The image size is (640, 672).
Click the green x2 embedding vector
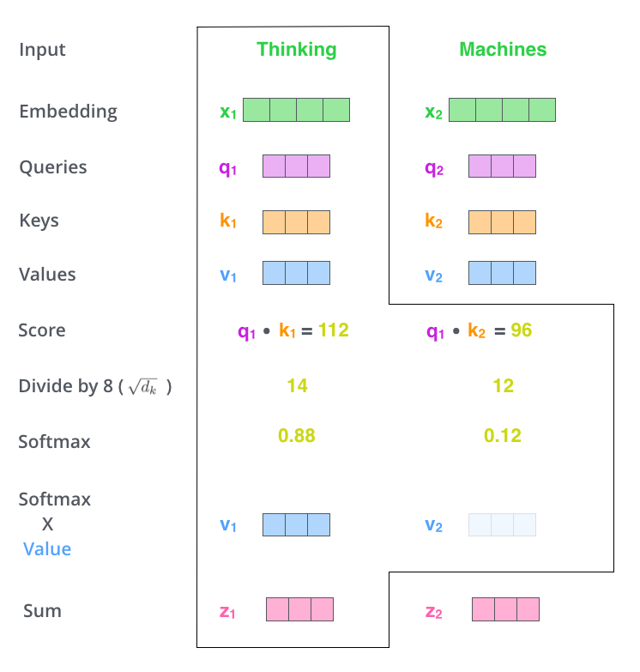coord(502,110)
